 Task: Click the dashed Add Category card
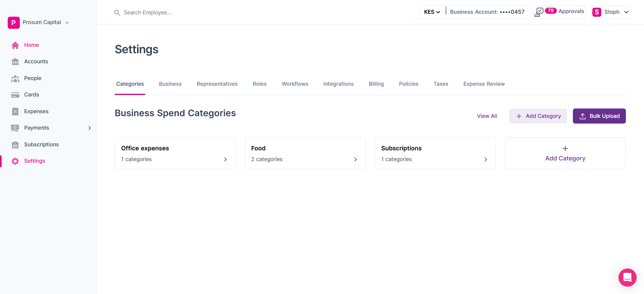point(565,153)
